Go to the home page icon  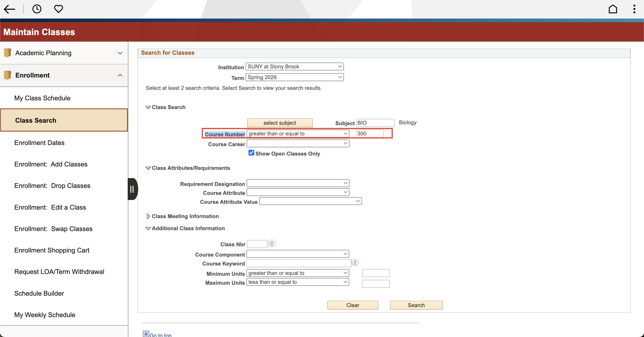612,9
